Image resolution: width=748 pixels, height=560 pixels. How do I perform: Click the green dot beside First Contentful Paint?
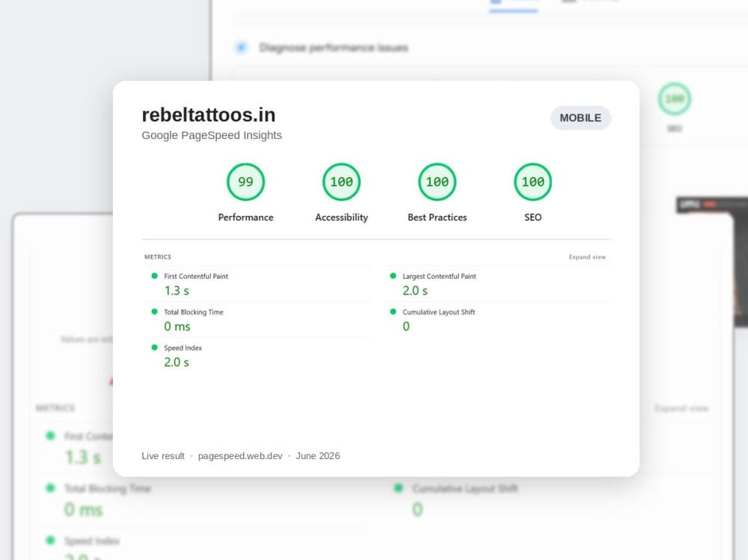pyautogui.click(x=154, y=276)
